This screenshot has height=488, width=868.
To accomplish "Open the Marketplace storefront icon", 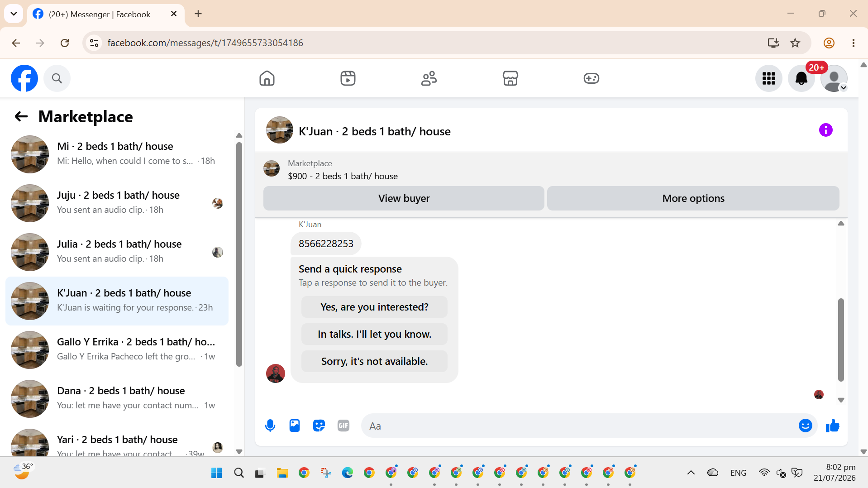I will pyautogui.click(x=510, y=78).
